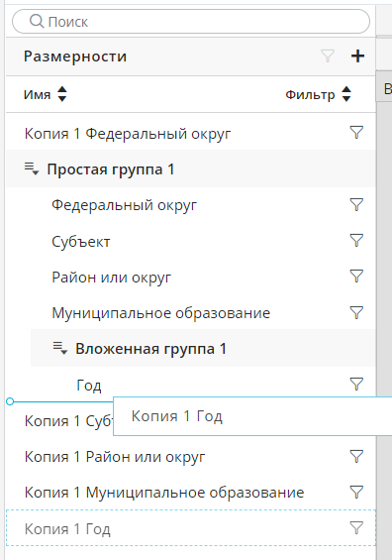Screen dimensions: 392x560
Task: Select Копия 1 Федеральный округ item
Action: click(128, 134)
